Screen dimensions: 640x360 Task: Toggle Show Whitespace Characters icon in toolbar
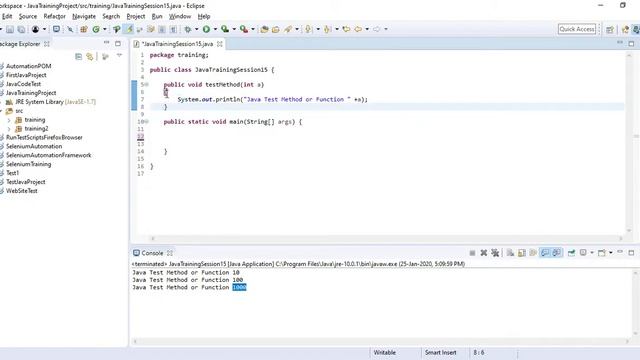click(173, 29)
